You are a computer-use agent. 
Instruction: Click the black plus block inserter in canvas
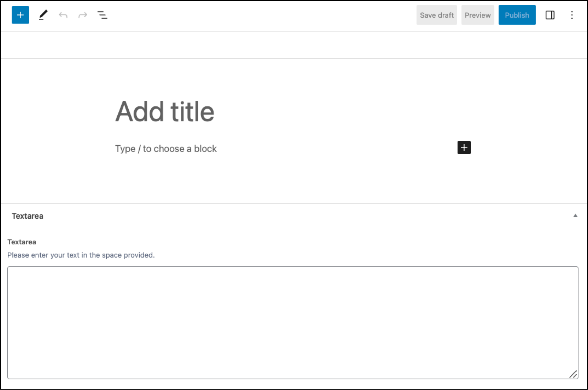(x=464, y=147)
